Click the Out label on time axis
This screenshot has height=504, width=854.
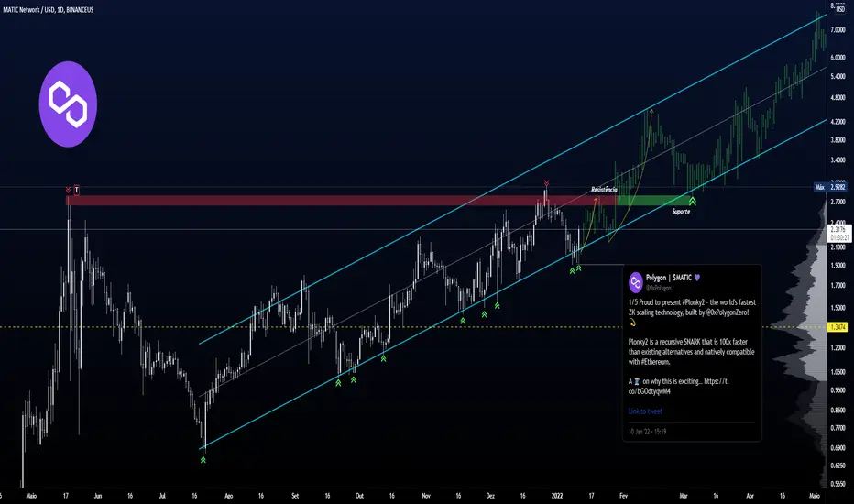pos(359,496)
